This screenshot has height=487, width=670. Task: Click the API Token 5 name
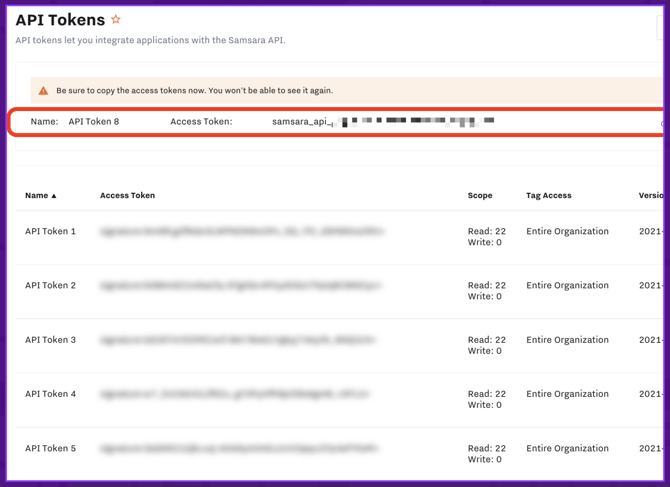click(x=50, y=449)
